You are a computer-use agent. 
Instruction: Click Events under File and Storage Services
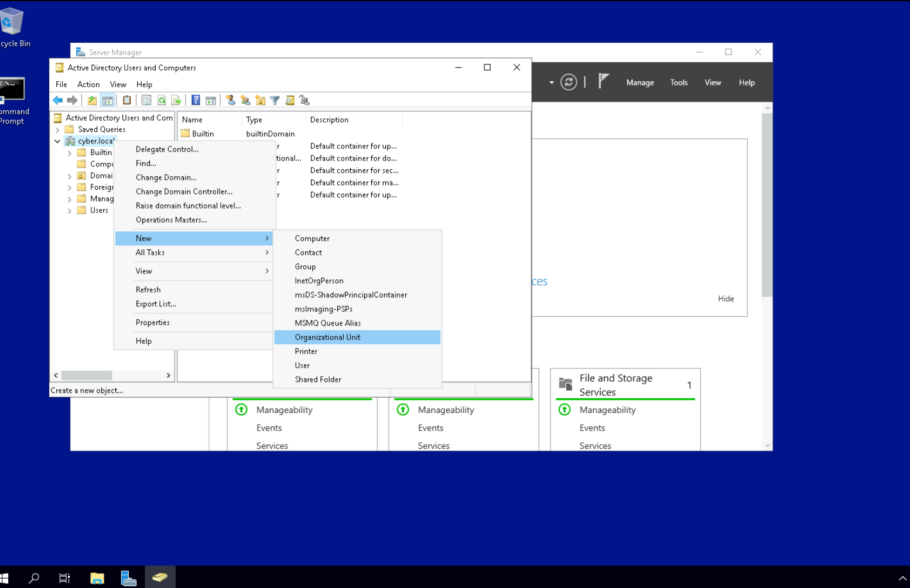tap(592, 428)
